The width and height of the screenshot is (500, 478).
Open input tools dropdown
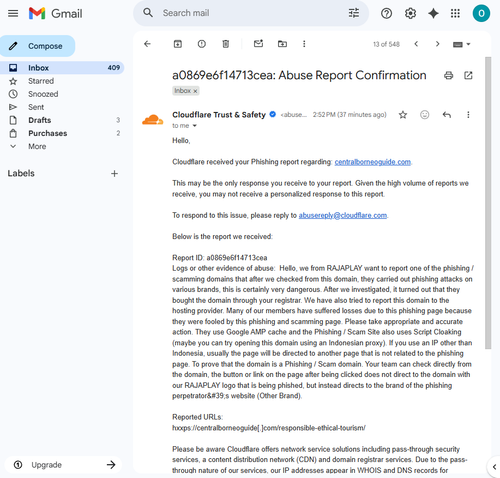coord(462,44)
